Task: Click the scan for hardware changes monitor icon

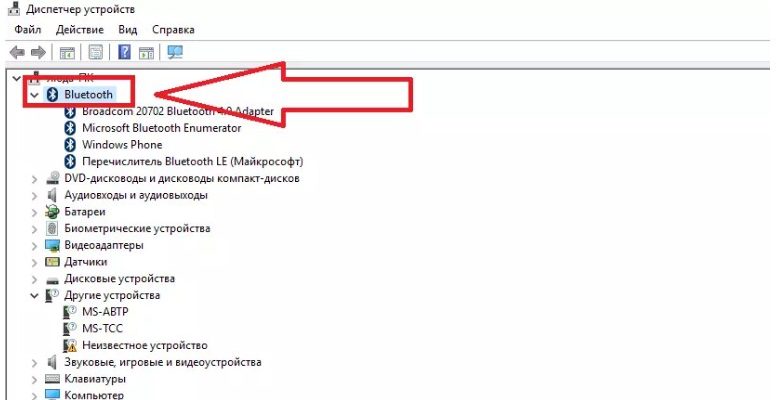Action: point(175,52)
